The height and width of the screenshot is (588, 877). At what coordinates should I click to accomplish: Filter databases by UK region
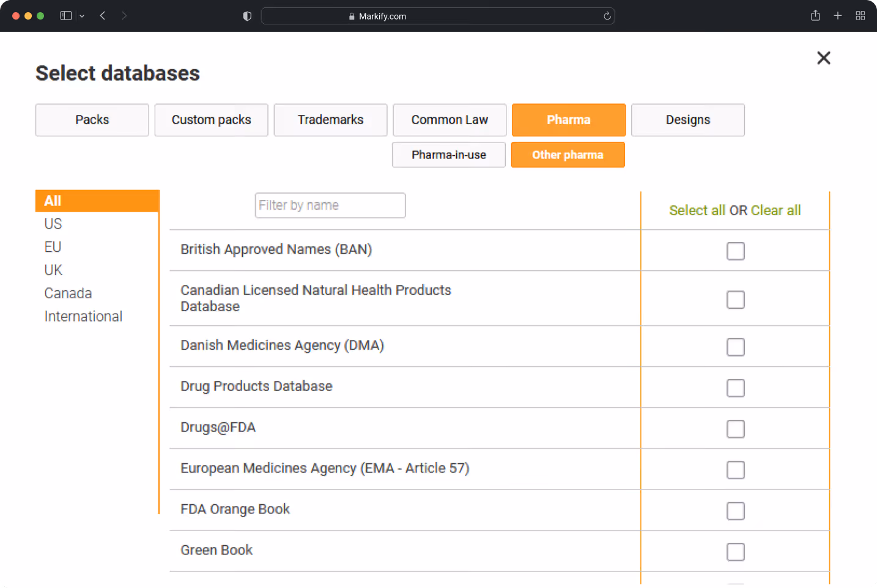(x=53, y=270)
